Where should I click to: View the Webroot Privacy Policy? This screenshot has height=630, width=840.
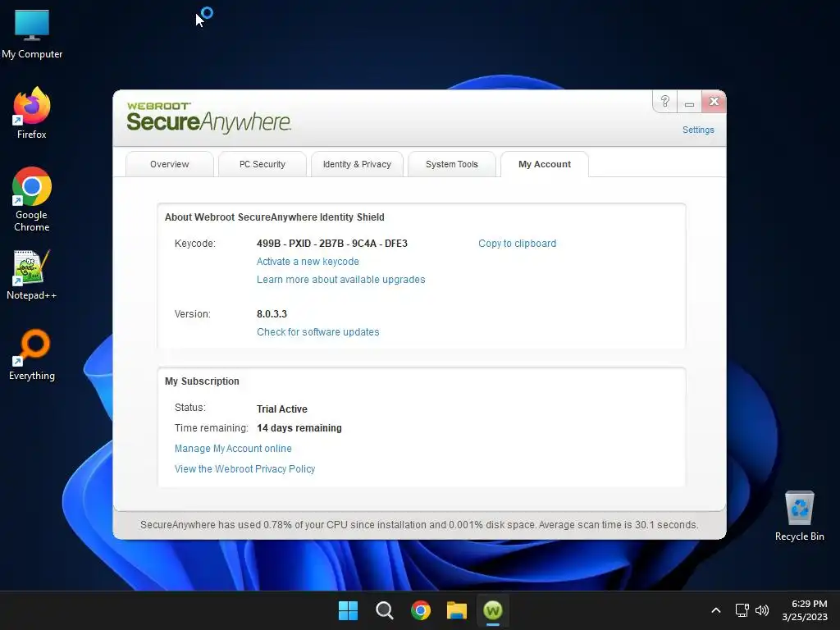[x=244, y=469]
